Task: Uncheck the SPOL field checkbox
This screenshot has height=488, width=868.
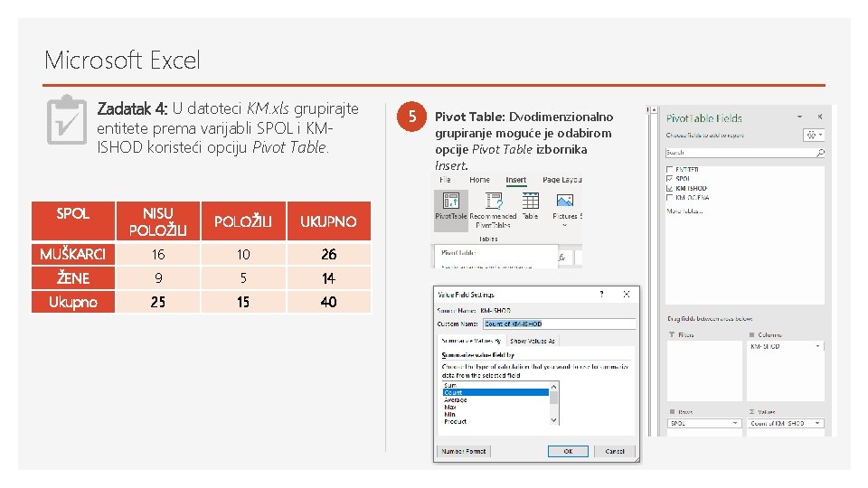Action: (669, 179)
